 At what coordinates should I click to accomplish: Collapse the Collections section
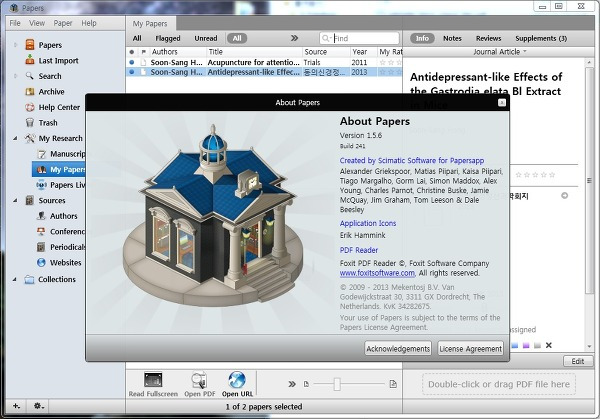click(15, 279)
